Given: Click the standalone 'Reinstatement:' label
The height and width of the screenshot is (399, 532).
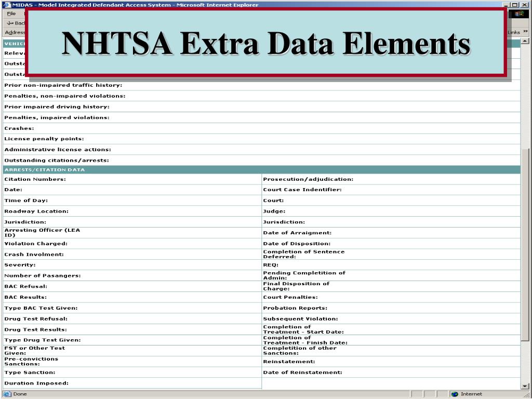Looking at the screenshot, I should tap(289, 362).
